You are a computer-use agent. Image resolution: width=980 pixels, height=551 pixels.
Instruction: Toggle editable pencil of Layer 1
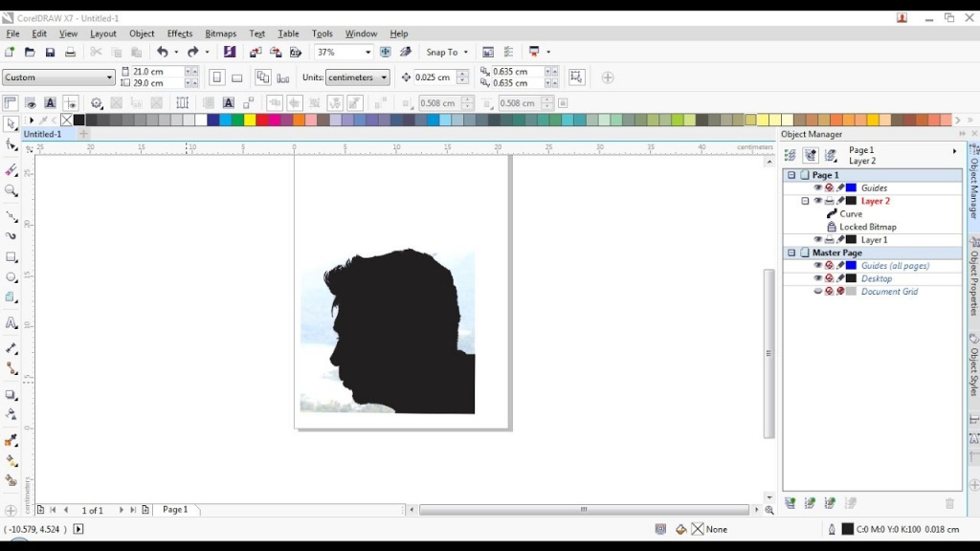tap(840, 239)
